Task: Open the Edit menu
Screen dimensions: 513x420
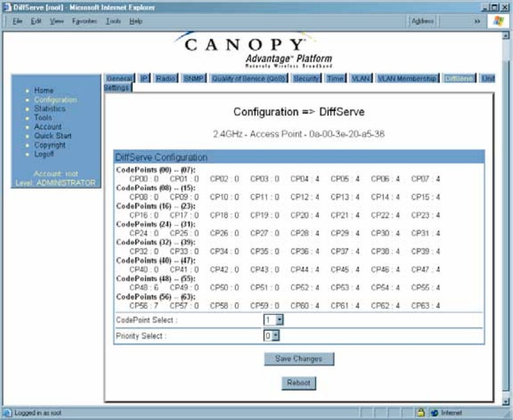Action: [x=36, y=21]
